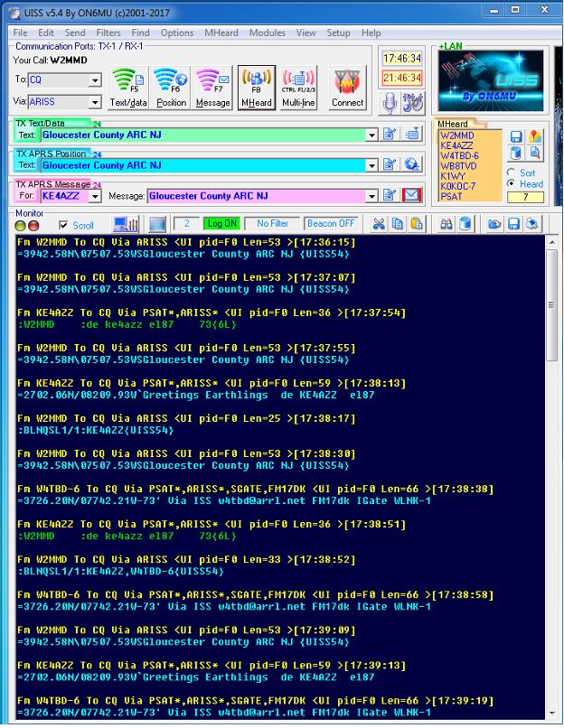This screenshot has height=728, width=564.
Task: Open file with folder icon in monitor toolbar
Action: [494, 224]
